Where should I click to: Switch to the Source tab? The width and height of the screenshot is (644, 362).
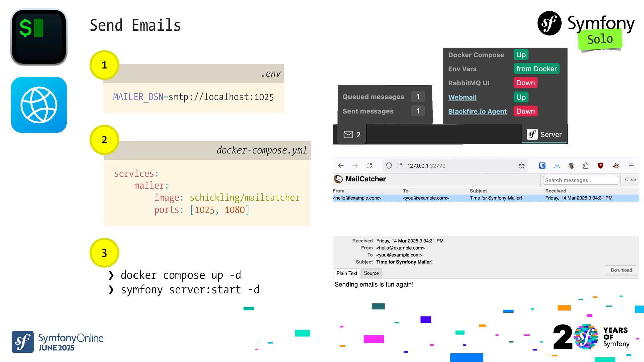[371, 273]
